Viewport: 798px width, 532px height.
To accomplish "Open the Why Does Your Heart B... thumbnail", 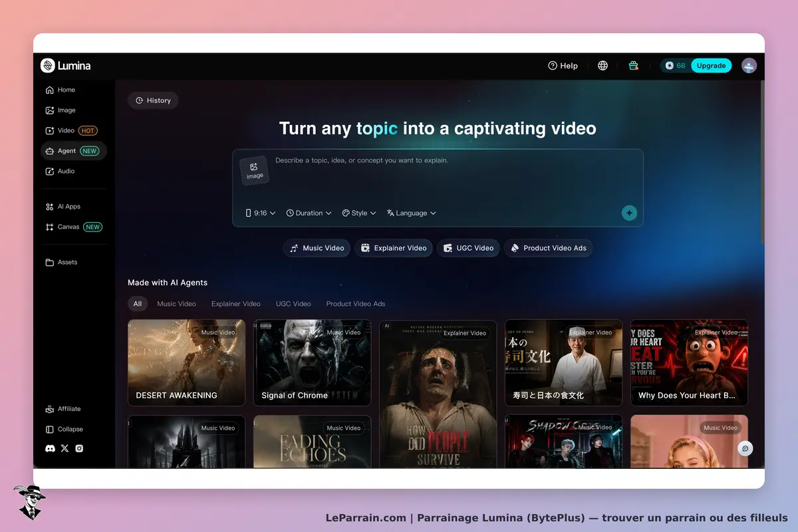I will (689, 362).
